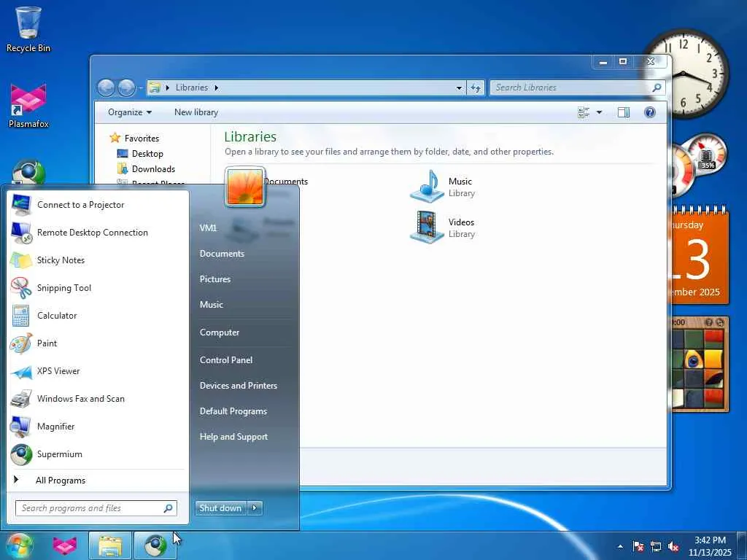The width and height of the screenshot is (747, 560).
Task: Click the arrow after Libraries in address bar
Action: click(x=216, y=87)
